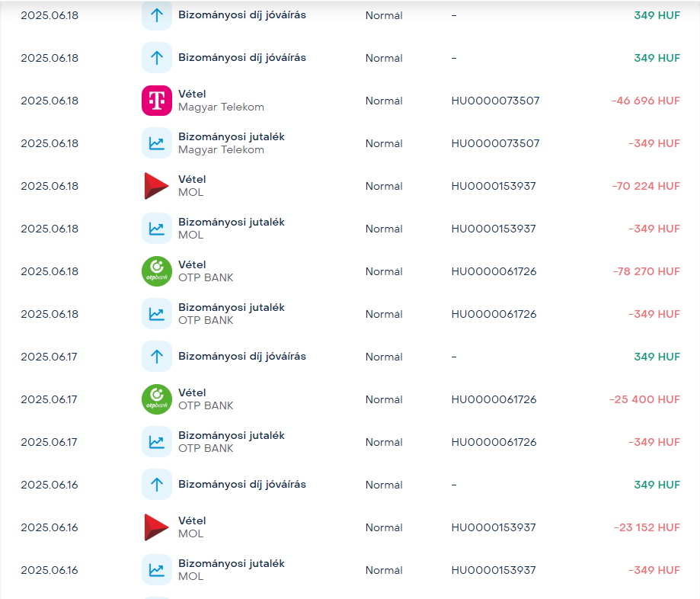Click the up-arrow icon on the 2025.06.16 fee credit

[x=157, y=485]
